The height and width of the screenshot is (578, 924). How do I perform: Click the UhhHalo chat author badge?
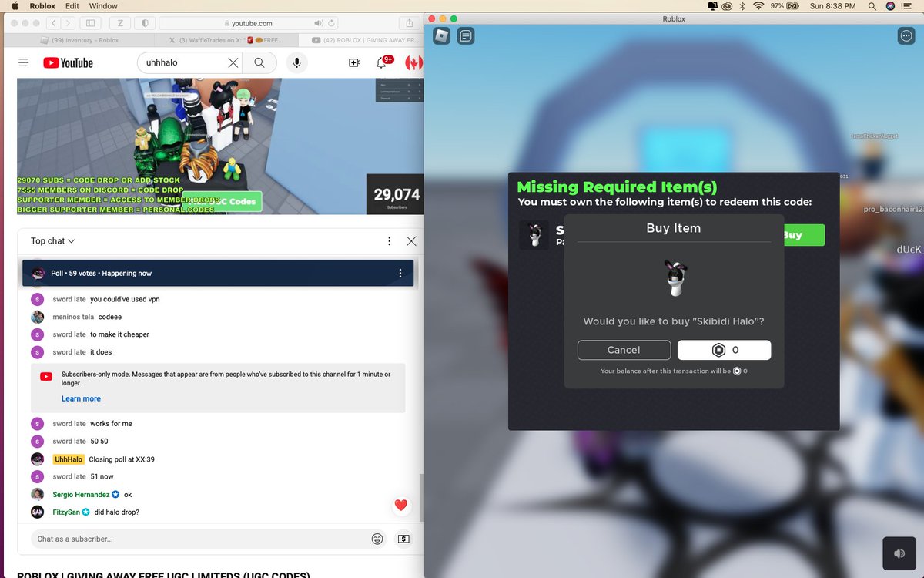[69, 459]
